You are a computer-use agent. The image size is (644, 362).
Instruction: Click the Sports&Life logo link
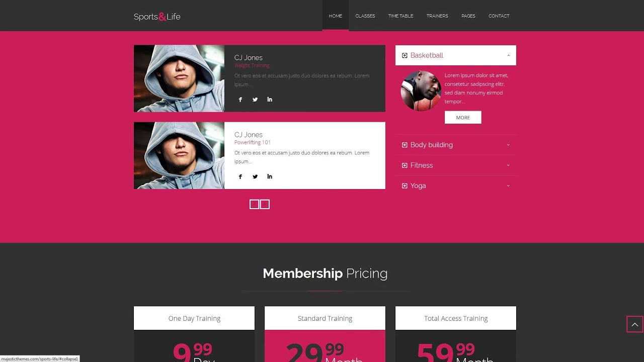click(x=157, y=17)
